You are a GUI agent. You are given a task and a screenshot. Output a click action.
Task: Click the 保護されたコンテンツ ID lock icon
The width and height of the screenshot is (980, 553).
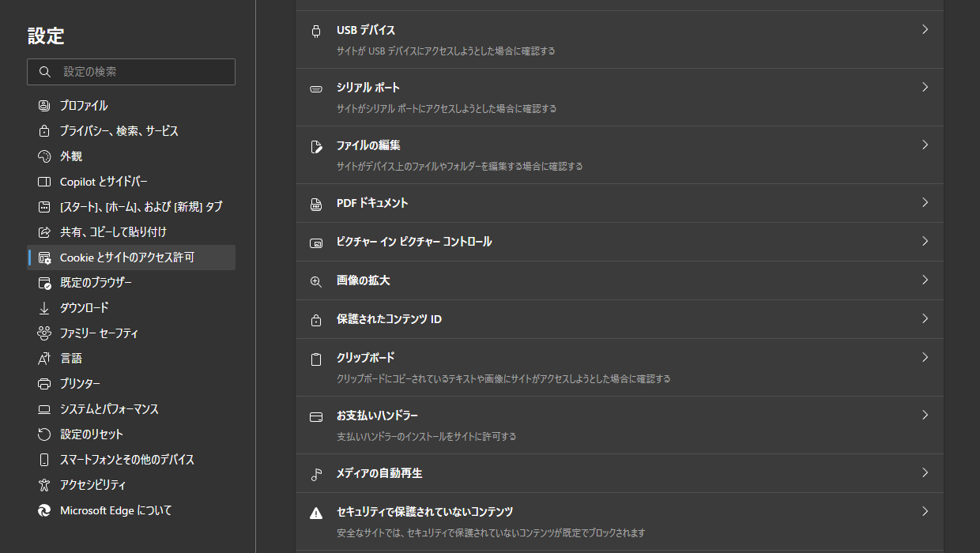pyautogui.click(x=316, y=319)
